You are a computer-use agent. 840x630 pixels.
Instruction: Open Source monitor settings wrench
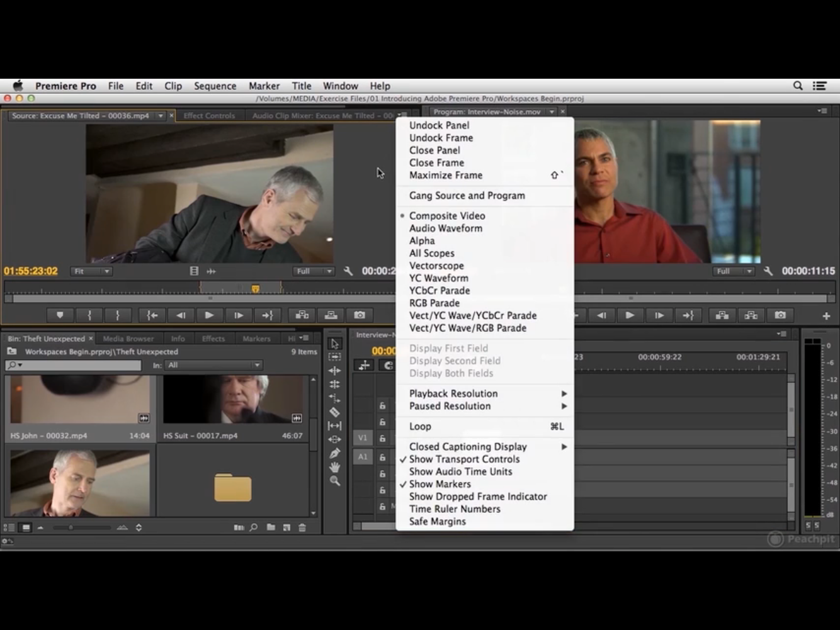[x=348, y=271]
